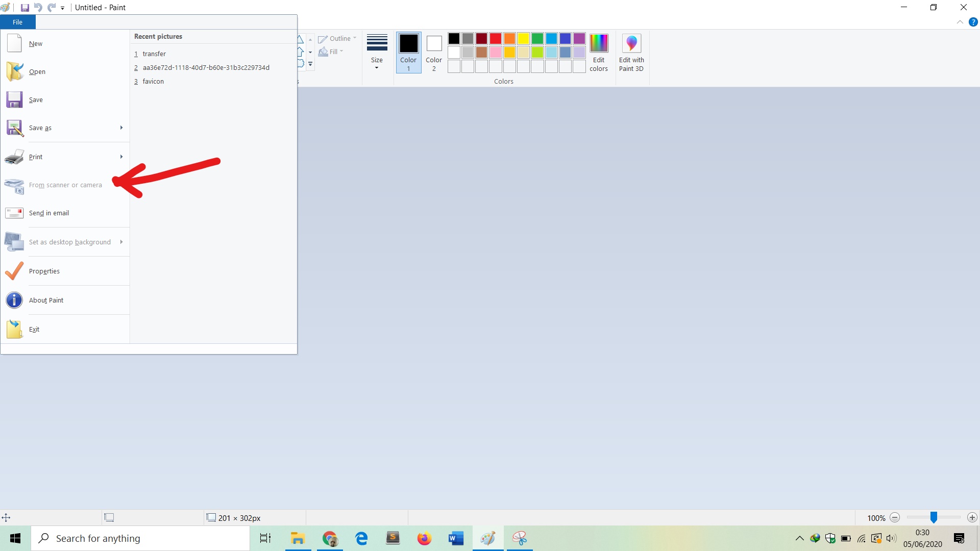Viewport: 980px width, 551px height.
Task: Pick the red color swatch
Action: pos(495,39)
